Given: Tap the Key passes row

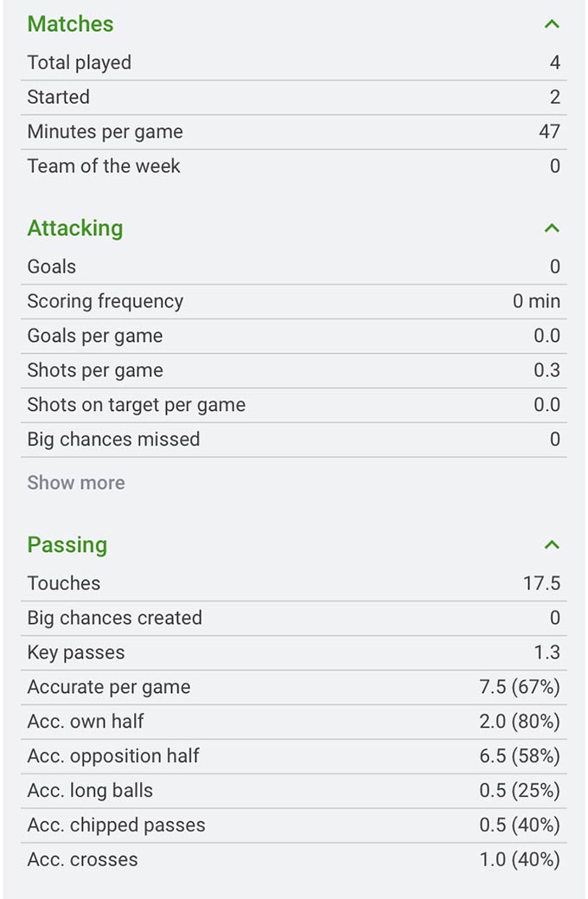Looking at the screenshot, I should click(x=294, y=652).
